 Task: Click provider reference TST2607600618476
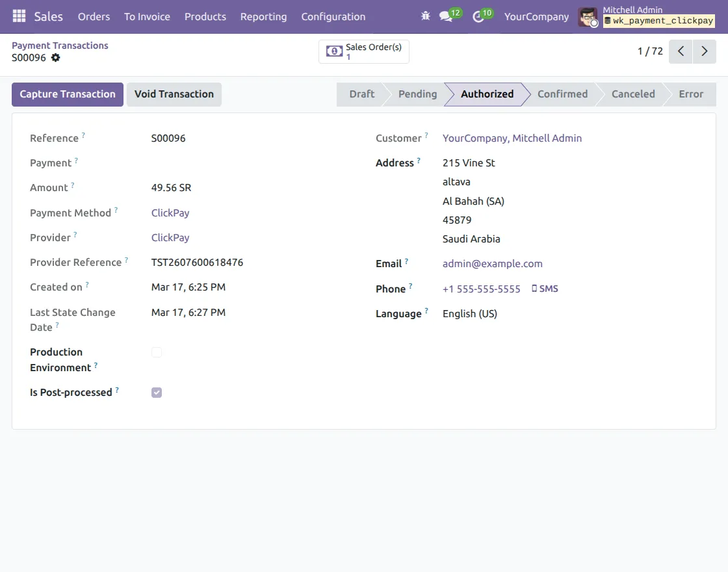[x=197, y=263]
